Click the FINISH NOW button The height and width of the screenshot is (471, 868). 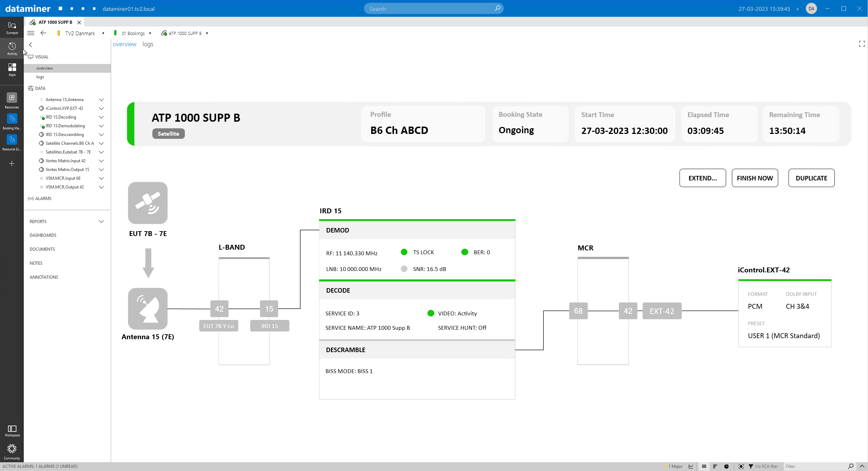pyautogui.click(x=755, y=178)
